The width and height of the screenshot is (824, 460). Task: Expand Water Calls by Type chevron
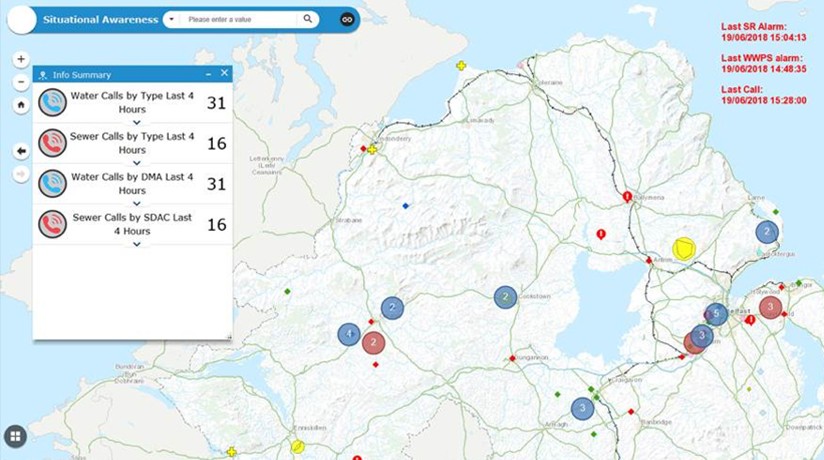tap(137, 122)
